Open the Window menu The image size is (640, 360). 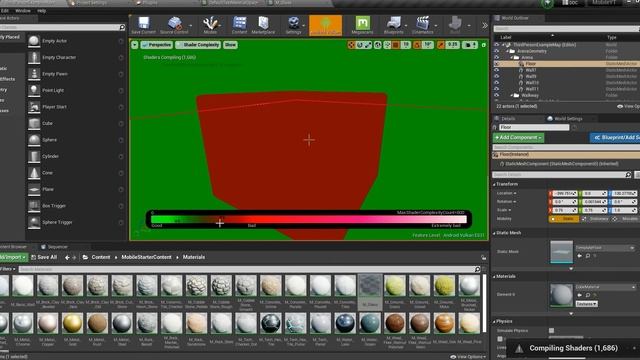[x=23, y=11]
